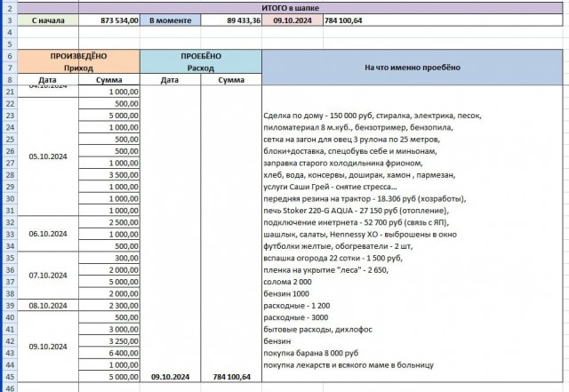
Task: Select the merged date cell 05.10.2024
Action: coord(48,156)
